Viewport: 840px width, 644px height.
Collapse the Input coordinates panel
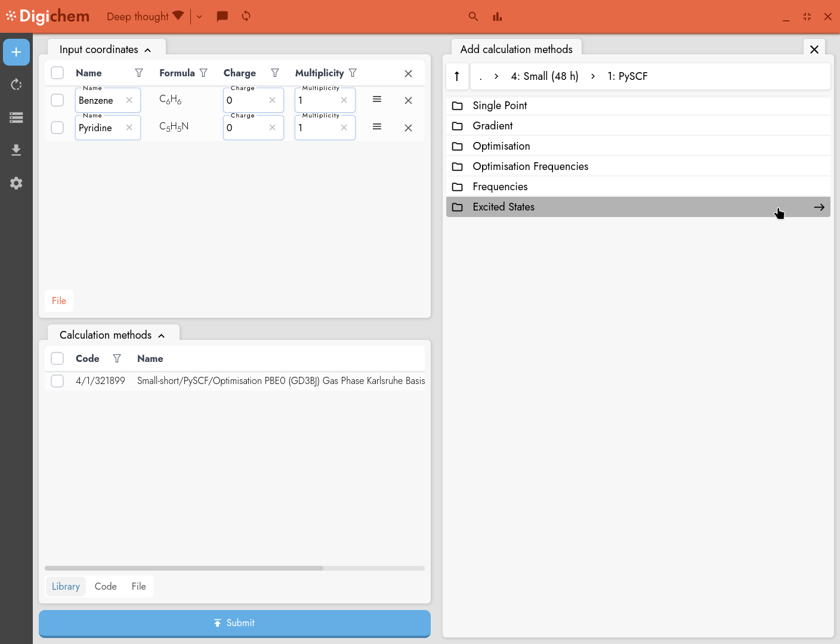coord(148,50)
